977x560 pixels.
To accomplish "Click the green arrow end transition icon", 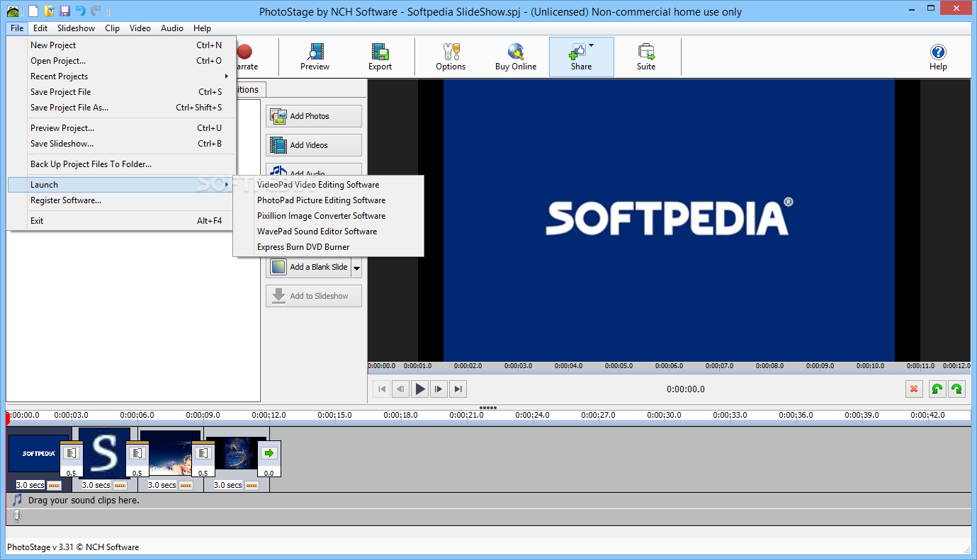I will point(269,453).
